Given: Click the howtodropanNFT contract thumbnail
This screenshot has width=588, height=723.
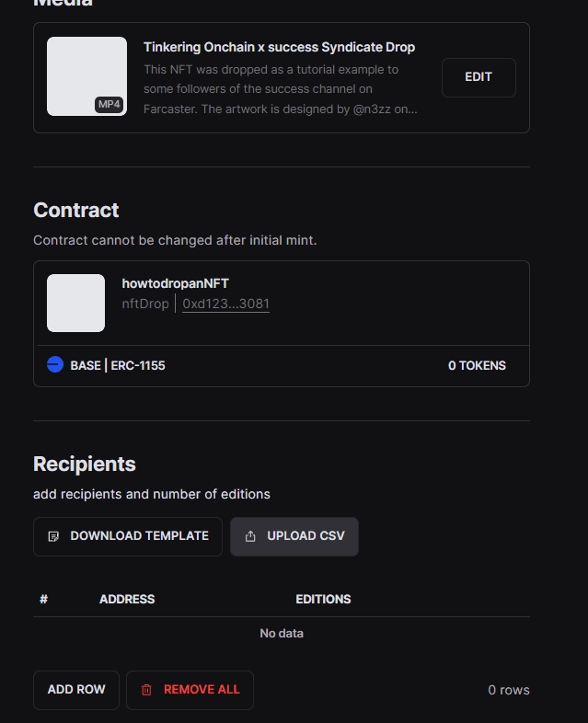Looking at the screenshot, I should [x=75, y=303].
